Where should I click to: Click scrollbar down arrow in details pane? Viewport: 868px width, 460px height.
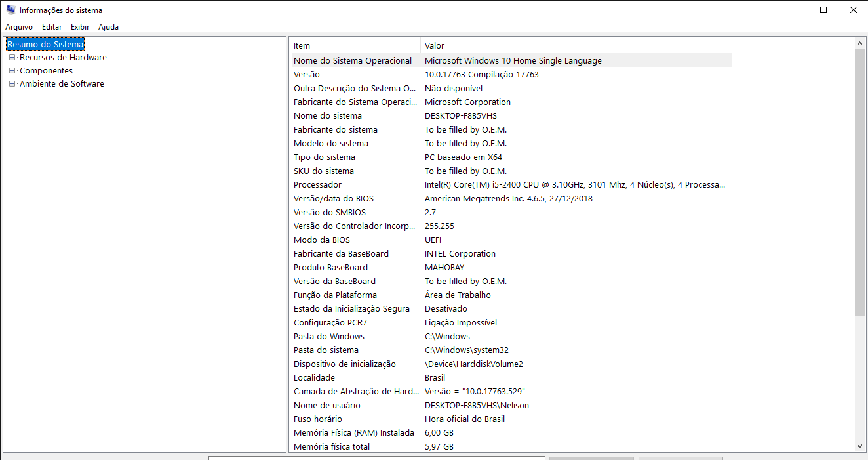point(860,446)
